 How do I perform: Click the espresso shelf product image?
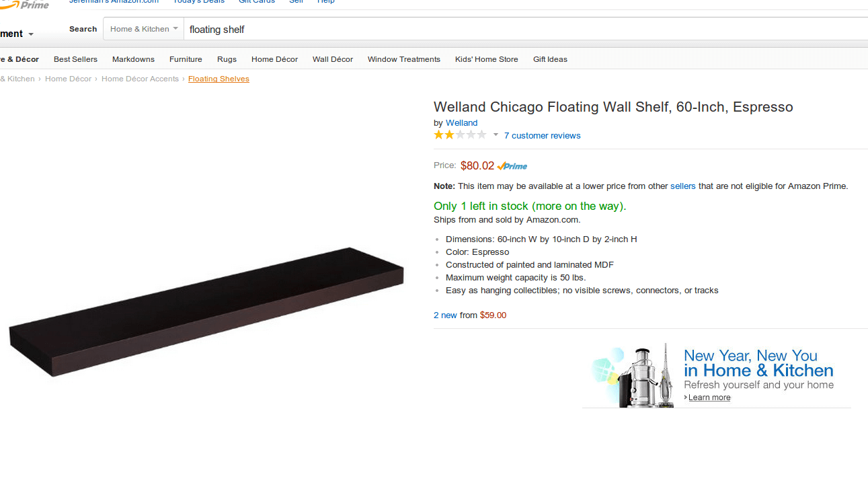coord(206,312)
